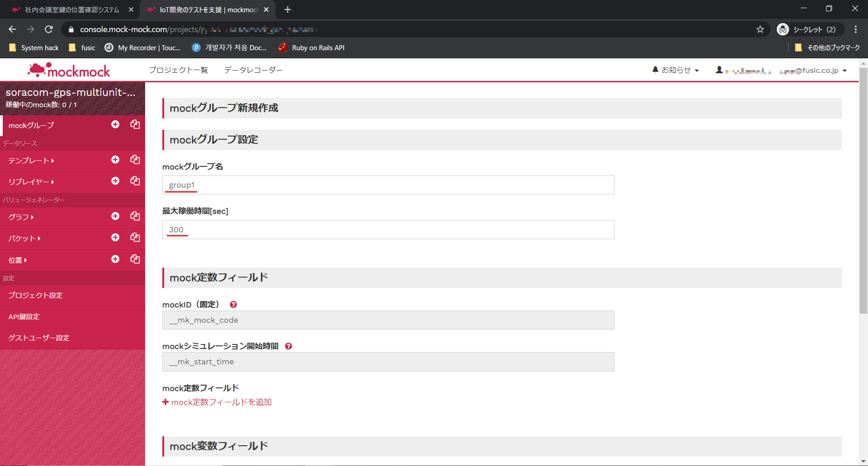Click the copy icon in リプレイヤー row
Viewport: 868px width, 466px height.
tap(135, 181)
